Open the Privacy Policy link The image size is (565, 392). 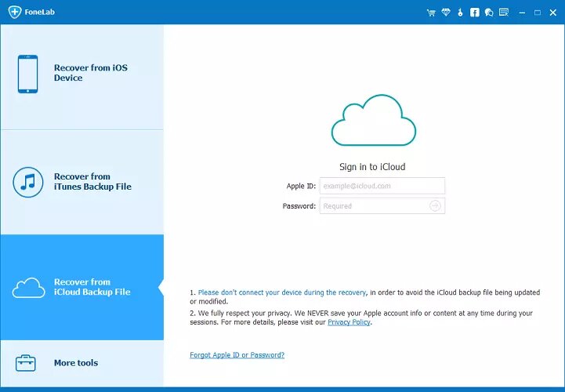click(349, 322)
